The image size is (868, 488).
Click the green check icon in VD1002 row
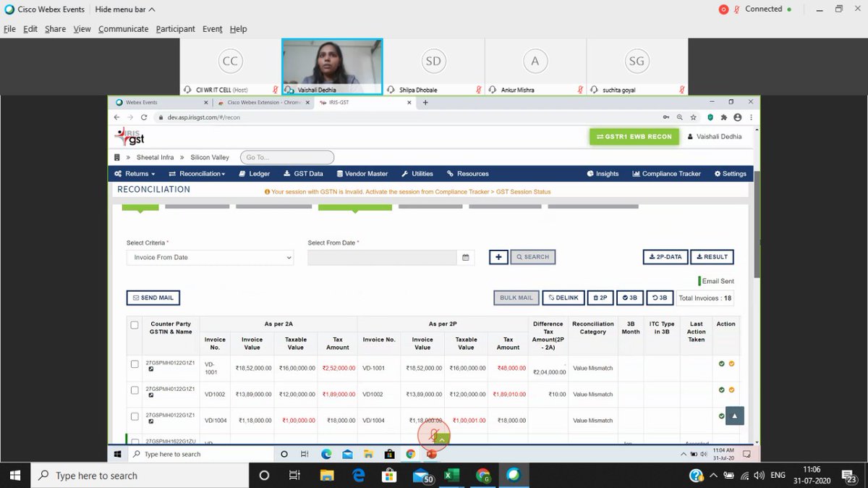pos(722,390)
